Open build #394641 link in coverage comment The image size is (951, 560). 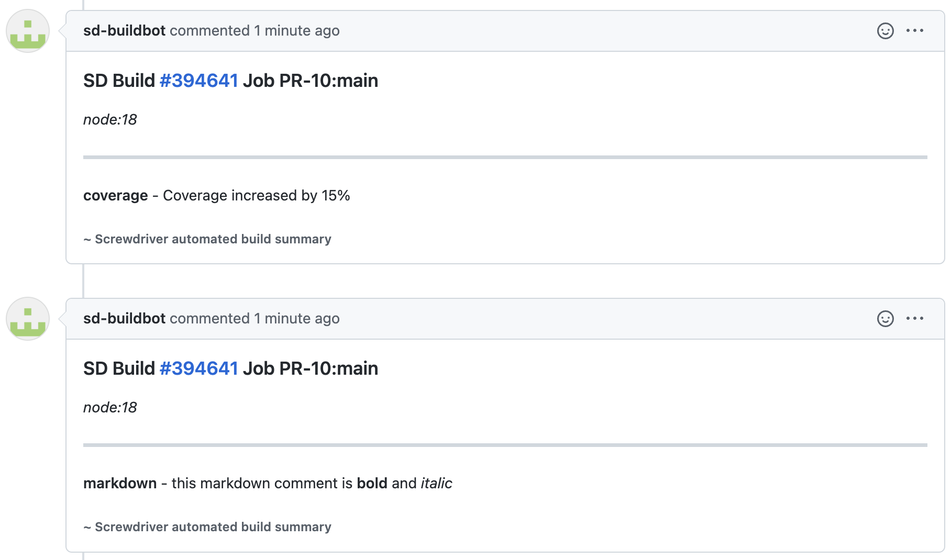199,81
